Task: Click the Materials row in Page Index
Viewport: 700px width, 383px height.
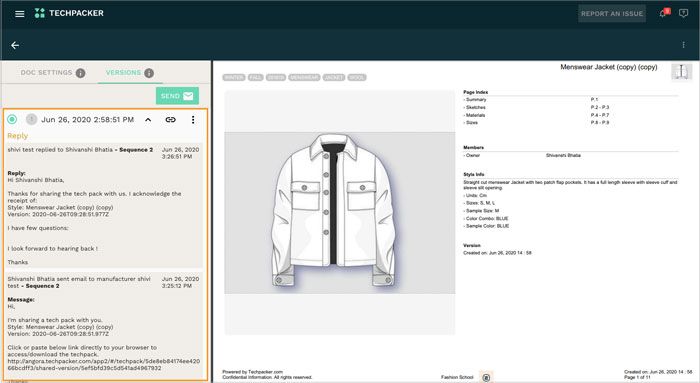Action: point(571,115)
